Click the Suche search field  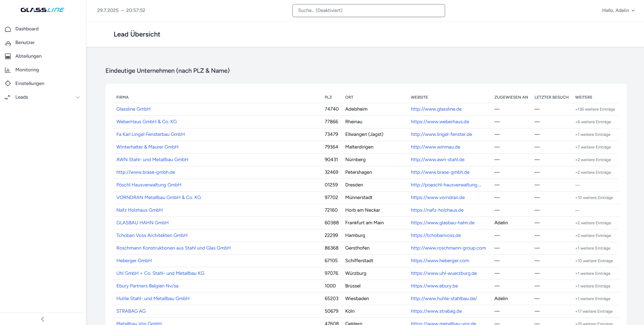click(x=368, y=11)
